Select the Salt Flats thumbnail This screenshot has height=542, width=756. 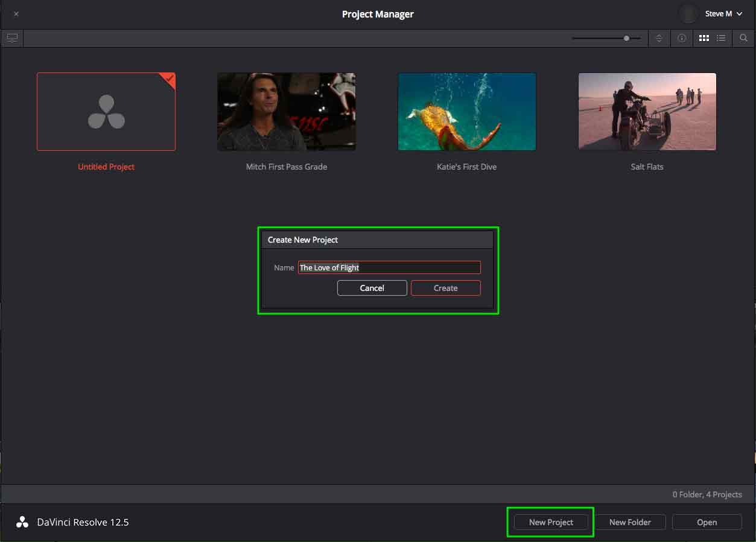[x=647, y=112]
